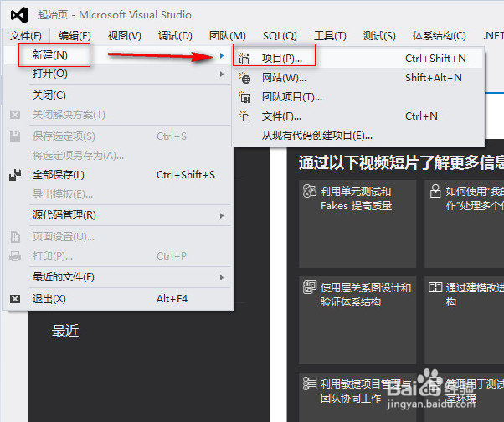Choose 源代码管理(R) menu entry
The width and height of the screenshot is (504, 422).
click(x=118, y=215)
